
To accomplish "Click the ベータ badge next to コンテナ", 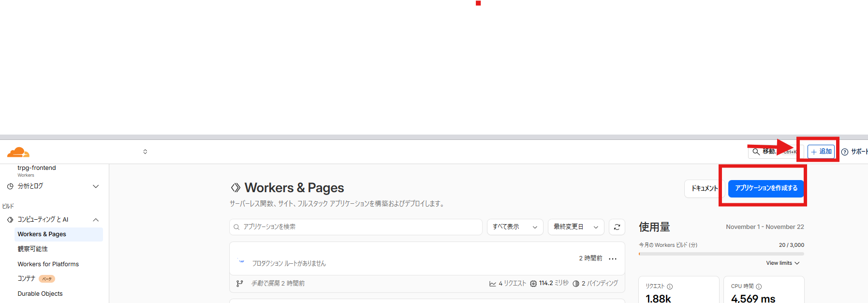I will [47, 279].
